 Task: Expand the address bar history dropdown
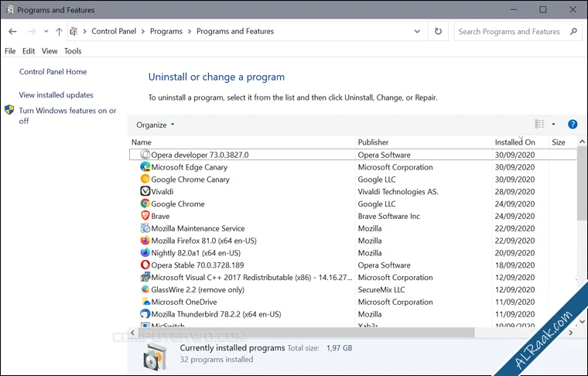click(x=417, y=32)
